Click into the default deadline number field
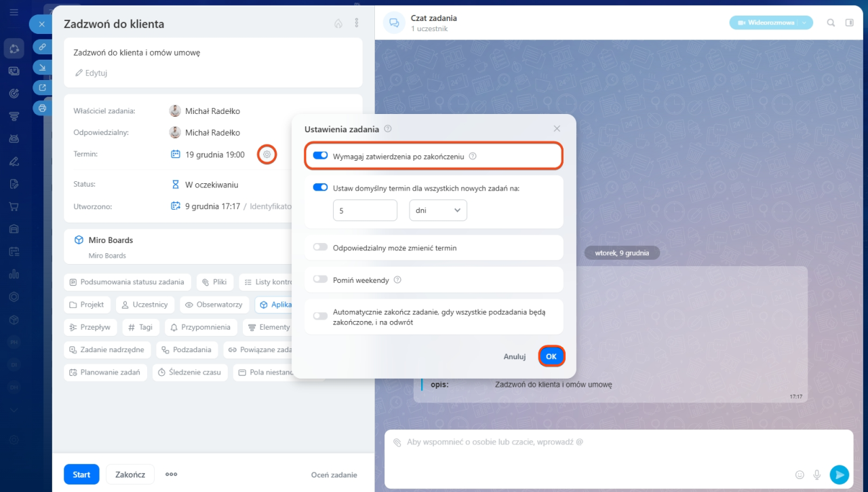Image resolution: width=868 pixels, height=492 pixels. point(365,210)
